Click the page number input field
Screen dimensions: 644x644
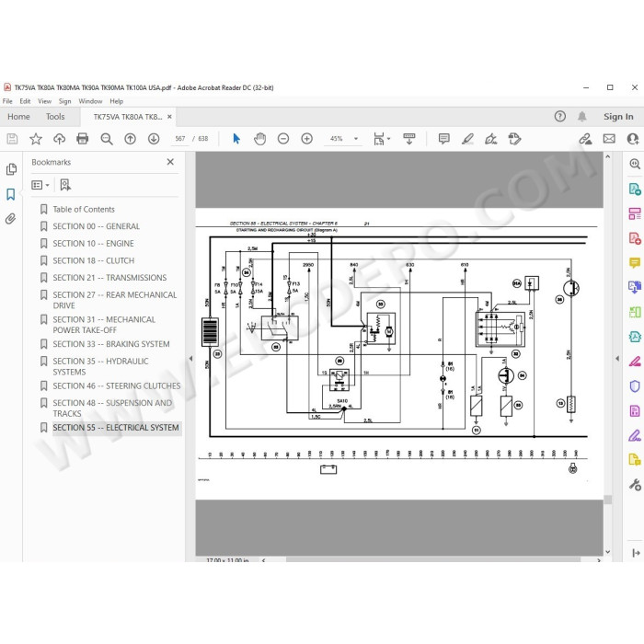point(180,139)
